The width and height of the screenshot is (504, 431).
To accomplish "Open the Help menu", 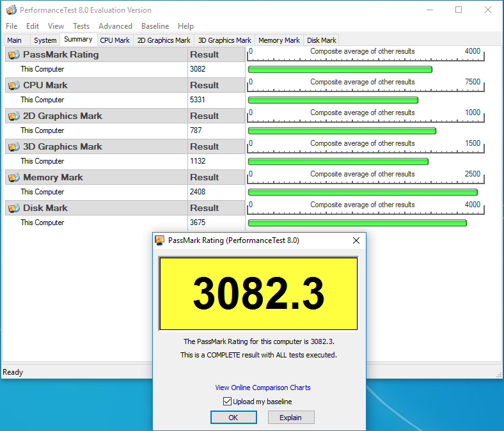I will tap(185, 26).
